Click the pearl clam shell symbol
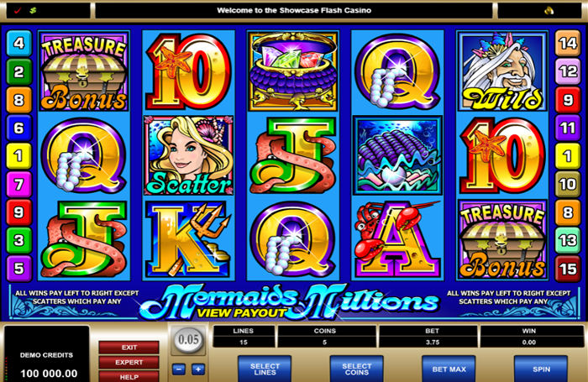588x382 pixels. pos(398,155)
